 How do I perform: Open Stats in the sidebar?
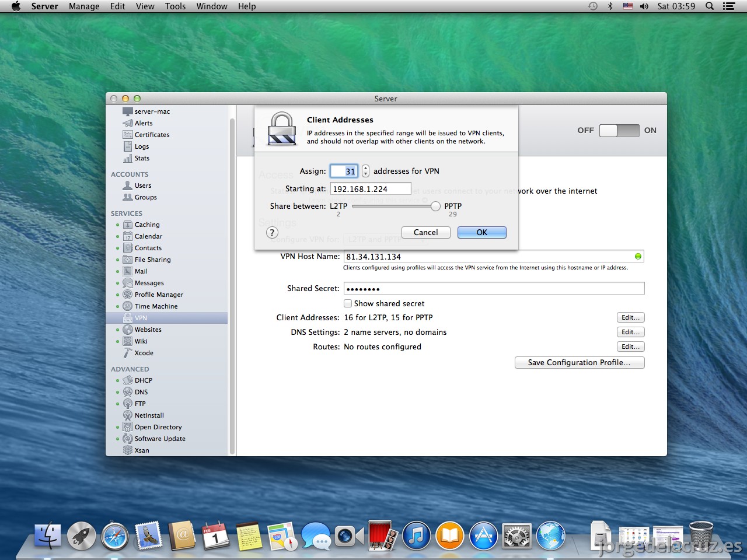[x=136, y=158]
